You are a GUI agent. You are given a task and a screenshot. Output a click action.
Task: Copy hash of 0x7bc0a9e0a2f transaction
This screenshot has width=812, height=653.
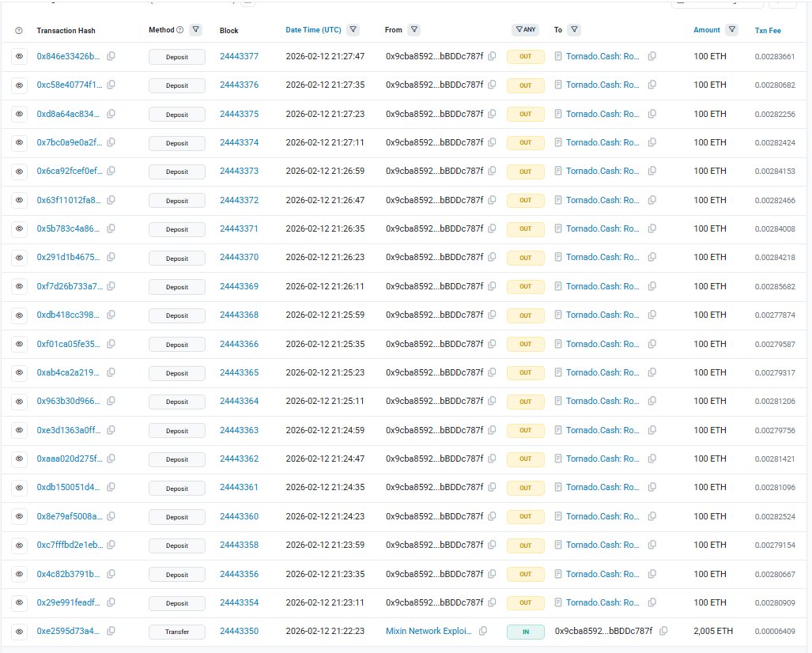click(x=111, y=142)
